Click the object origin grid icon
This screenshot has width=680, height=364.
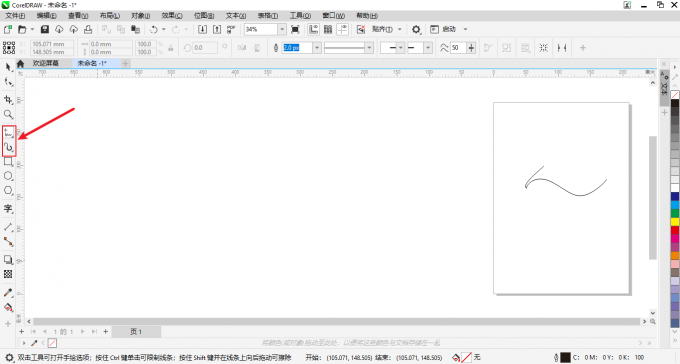[9, 48]
